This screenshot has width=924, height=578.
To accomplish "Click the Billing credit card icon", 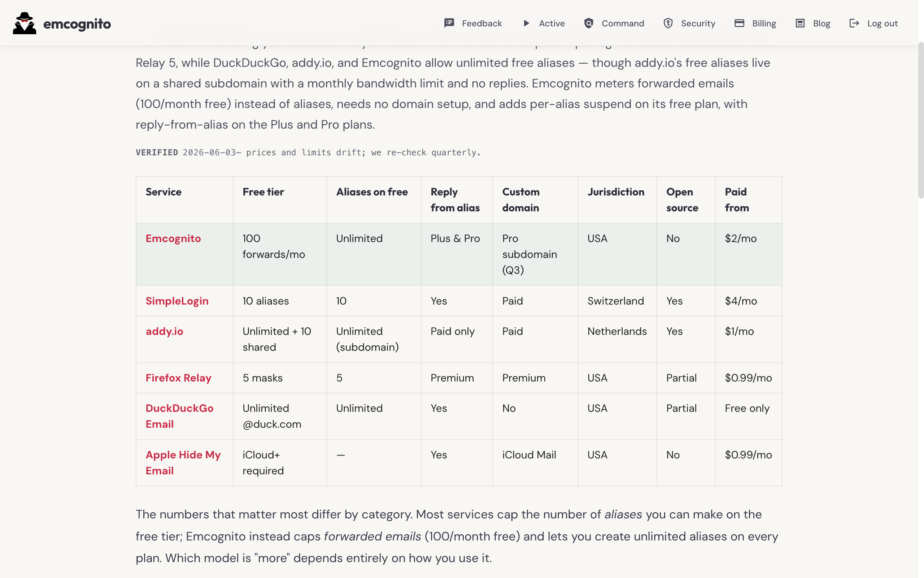I will click(x=739, y=23).
